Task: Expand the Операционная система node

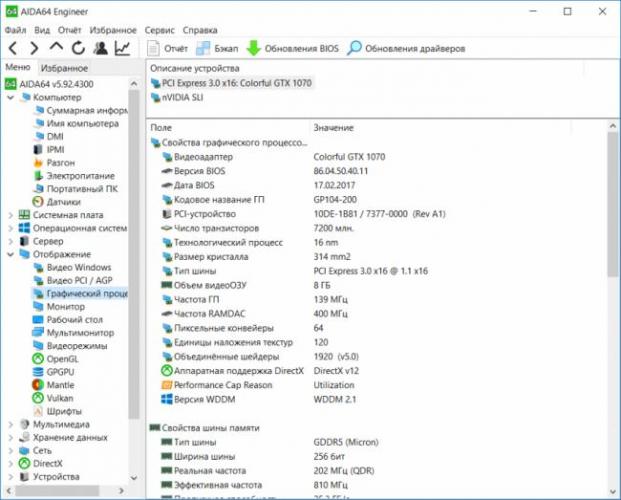Action: (11, 228)
